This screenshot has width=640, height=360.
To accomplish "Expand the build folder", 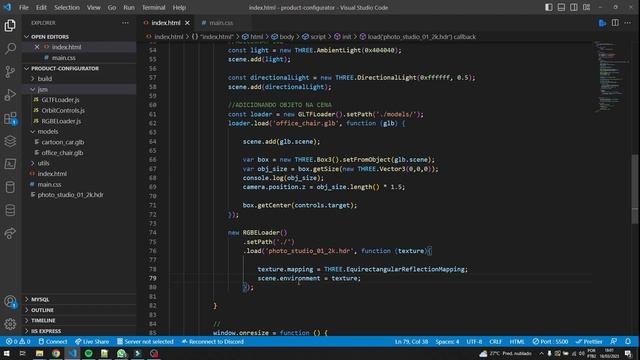I will click(44, 79).
